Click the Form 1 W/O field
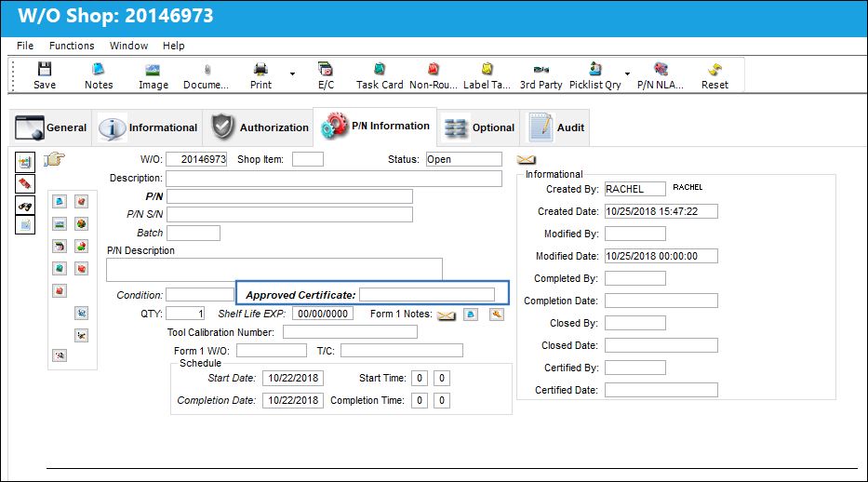Viewport: 868px width, 482px height. (272, 350)
